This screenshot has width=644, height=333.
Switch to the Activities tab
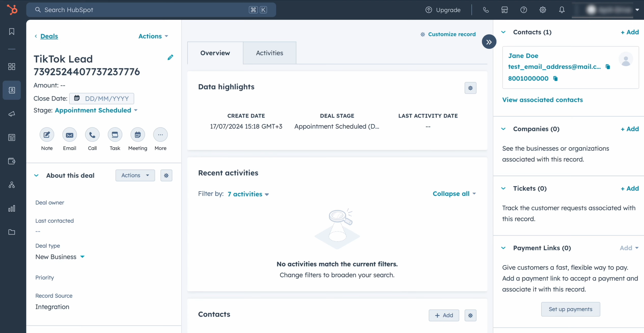point(270,53)
